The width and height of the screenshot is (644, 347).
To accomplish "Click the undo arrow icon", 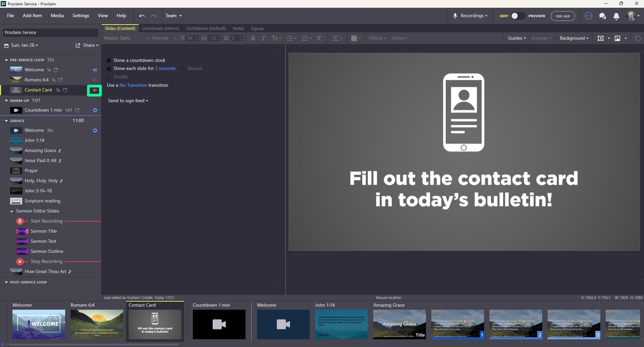I will click(141, 16).
